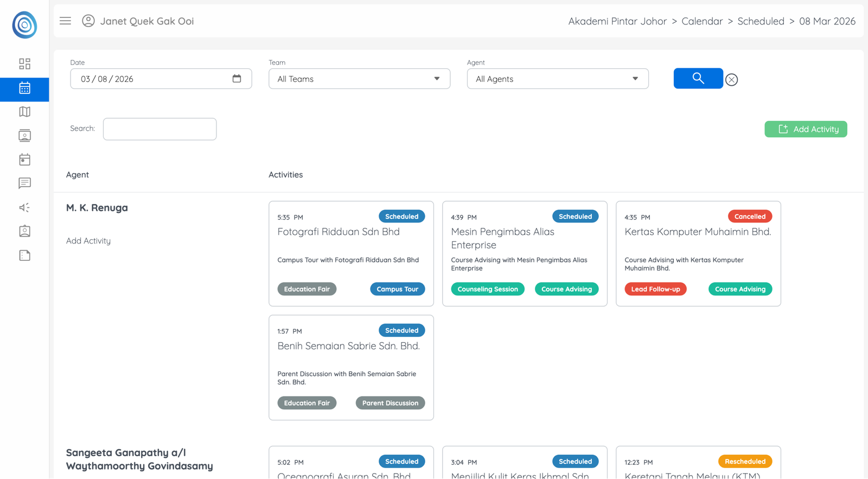Open the chat messages sidebar icon
Image resolution: width=868 pixels, height=479 pixels.
24,183
